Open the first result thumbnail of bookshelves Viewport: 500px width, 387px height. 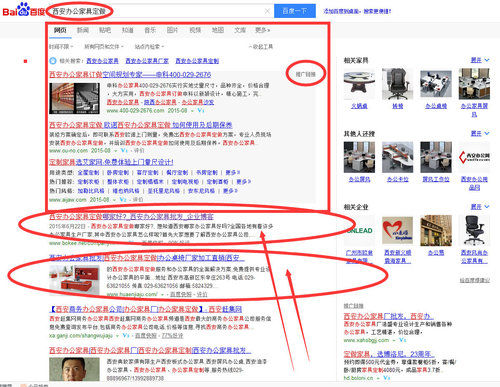coord(74,98)
